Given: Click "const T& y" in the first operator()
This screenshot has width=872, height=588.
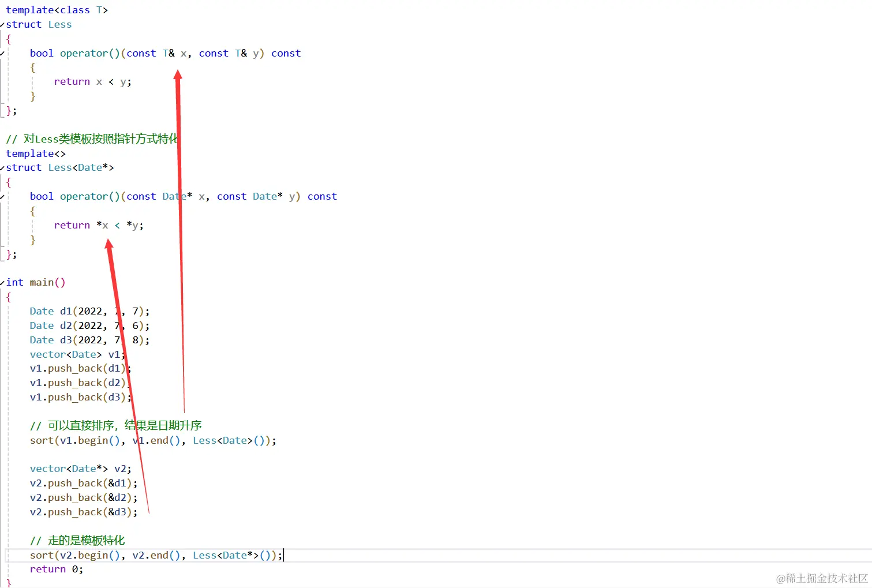Looking at the screenshot, I should (229, 53).
